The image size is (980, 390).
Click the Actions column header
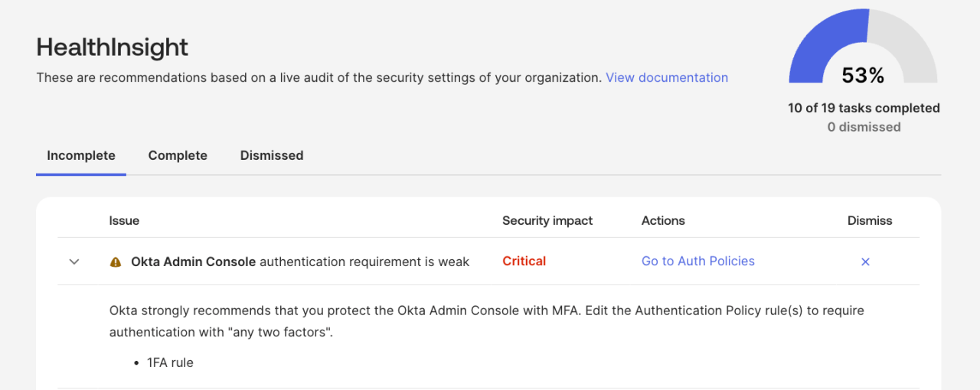point(663,220)
